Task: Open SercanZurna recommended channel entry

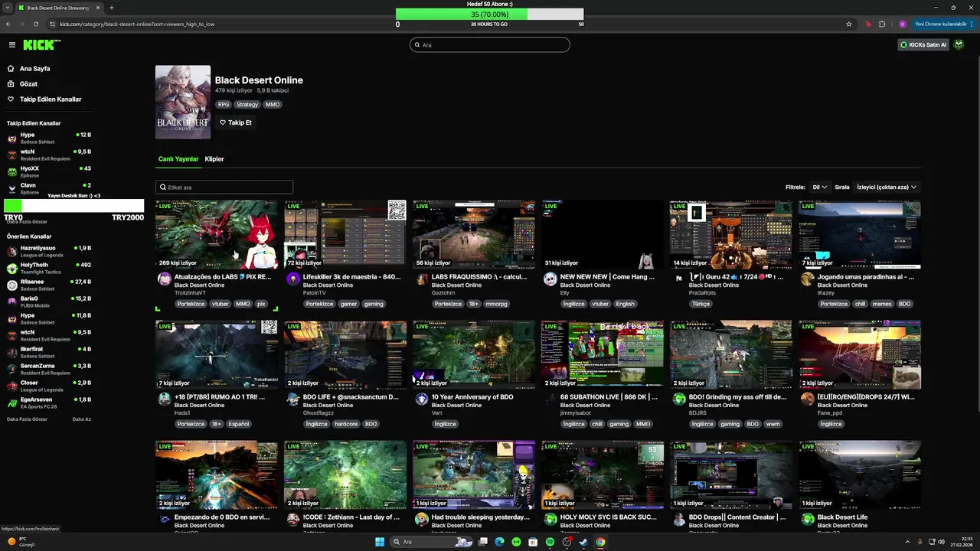Action: click(49, 369)
